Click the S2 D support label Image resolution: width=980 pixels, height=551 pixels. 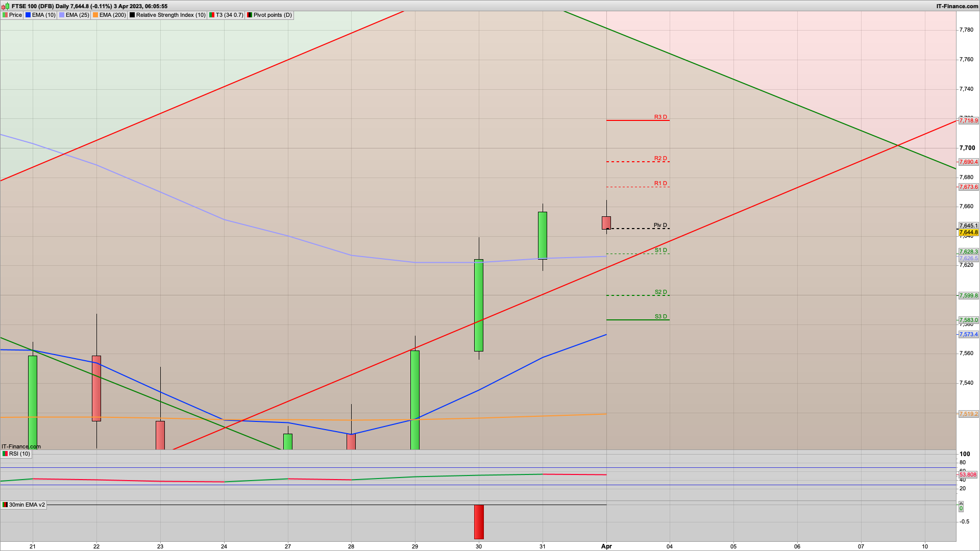(660, 292)
